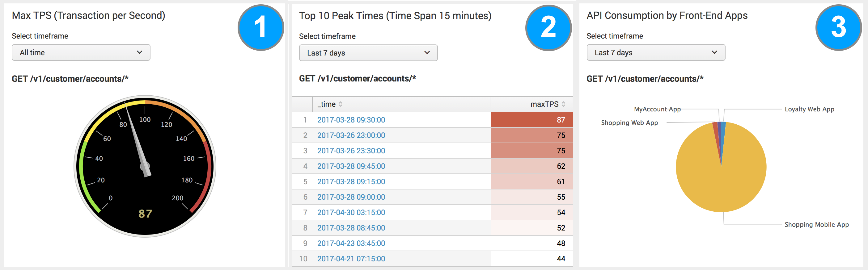Click the _time column header

coord(401,104)
